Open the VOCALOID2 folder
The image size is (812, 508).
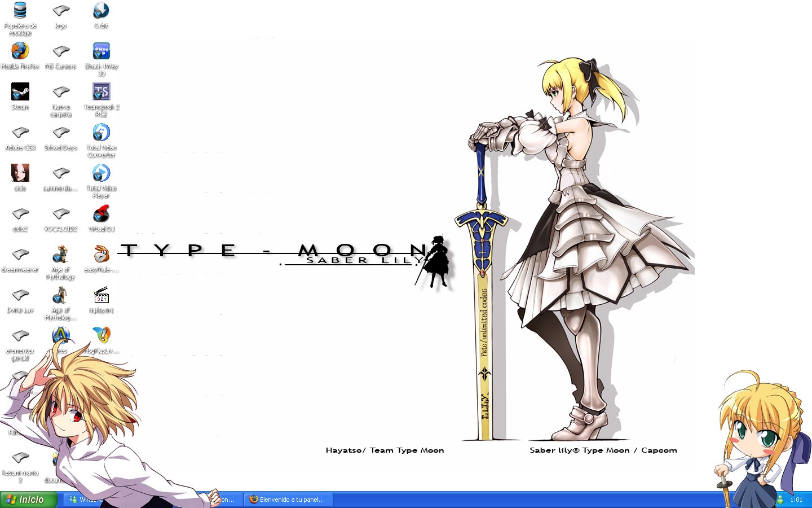tap(61, 218)
